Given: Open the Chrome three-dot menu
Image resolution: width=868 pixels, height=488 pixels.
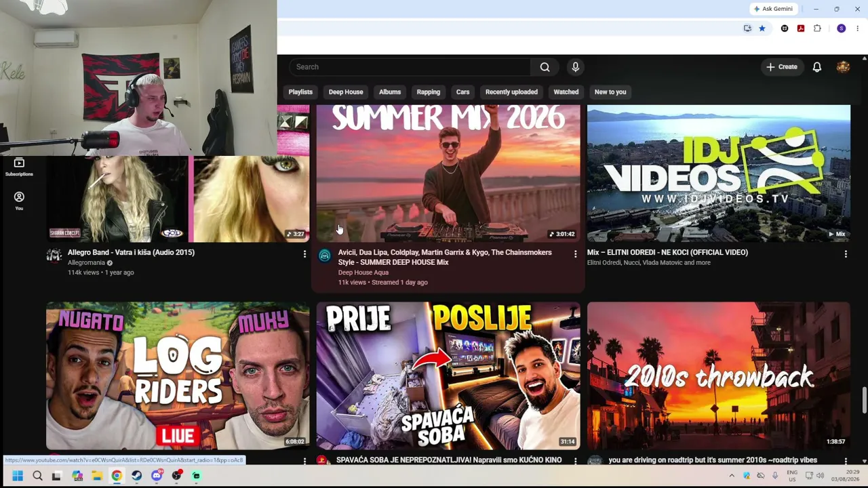Looking at the screenshot, I should pyautogui.click(x=857, y=28).
